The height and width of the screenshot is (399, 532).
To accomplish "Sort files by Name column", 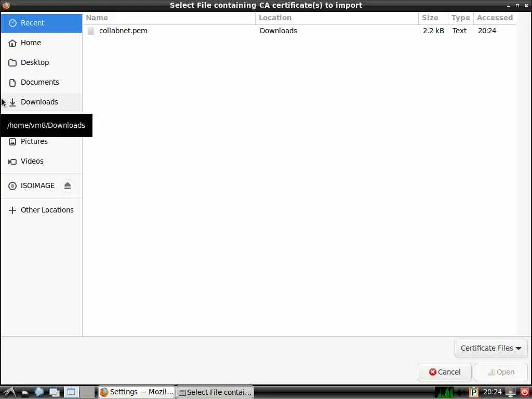I will coord(169,18).
